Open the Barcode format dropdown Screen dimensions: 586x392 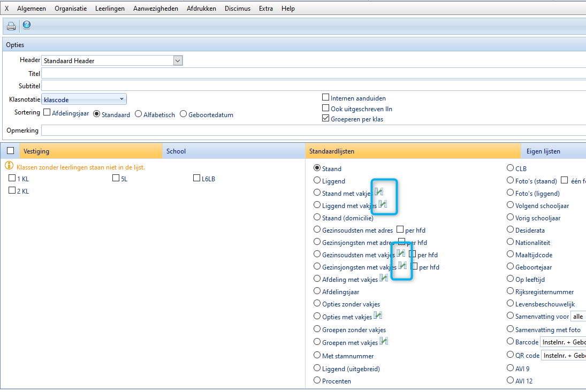pyautogui.click(x=563, y=342)
